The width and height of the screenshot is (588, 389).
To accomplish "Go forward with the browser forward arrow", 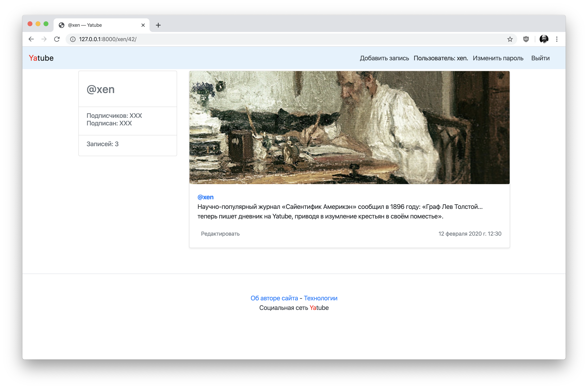I will click(44, 39).
